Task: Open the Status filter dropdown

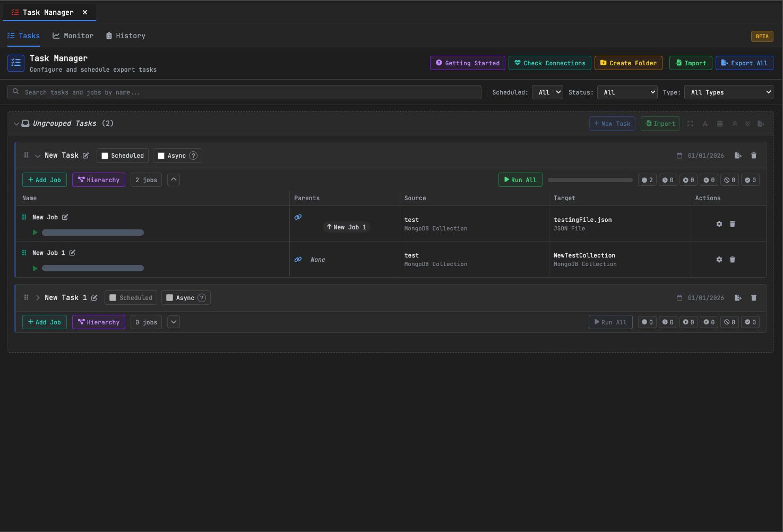Action: [x=627, y=92]
